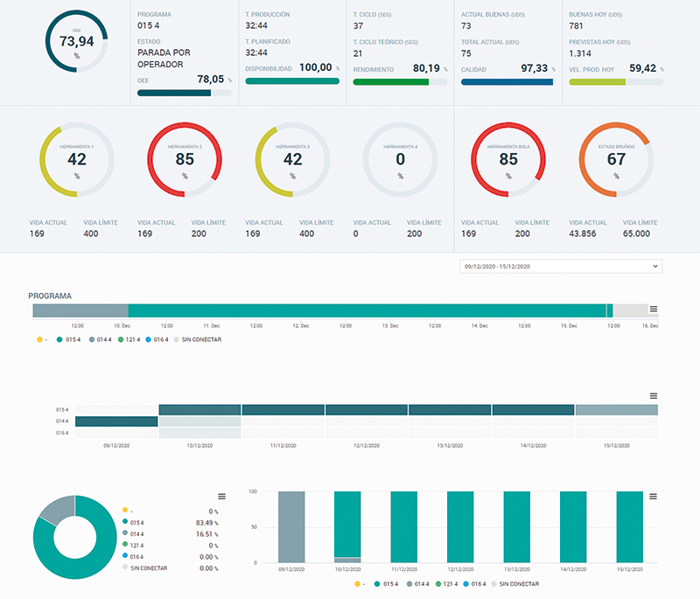Click the gray 014 4 donut segment
Screen dimensions: 700x599
[x=58, y=511]
